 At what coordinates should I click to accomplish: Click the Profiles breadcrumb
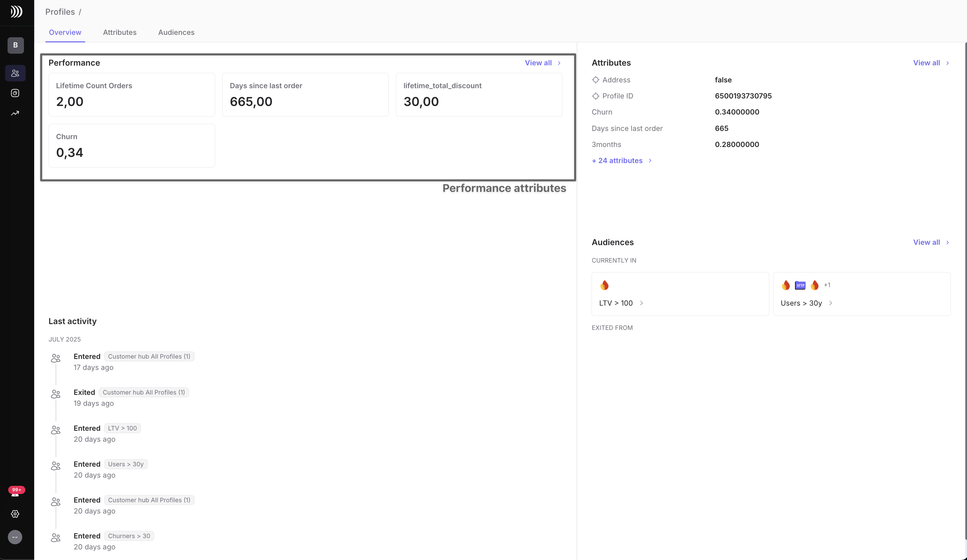coord(60,12)
